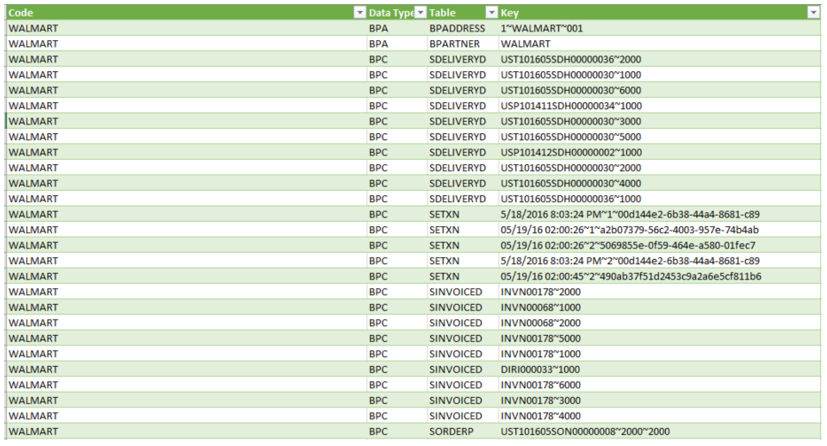Screen dimensions: 827x446
Task: Open the Data Type column filter dropdown
Action: (x=420, y=13)
